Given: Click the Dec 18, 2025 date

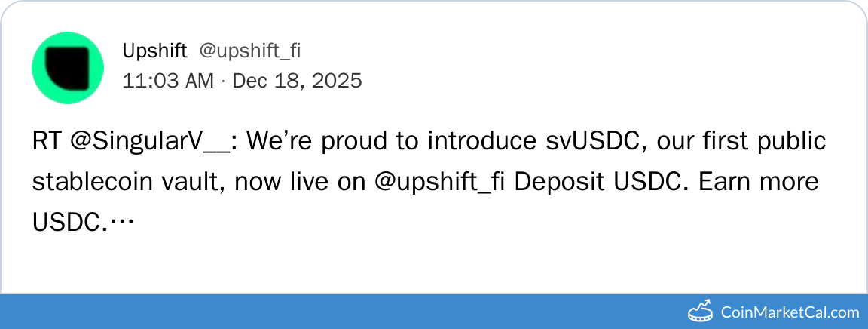Looking at the screenshot, I should tap(297, 80).
